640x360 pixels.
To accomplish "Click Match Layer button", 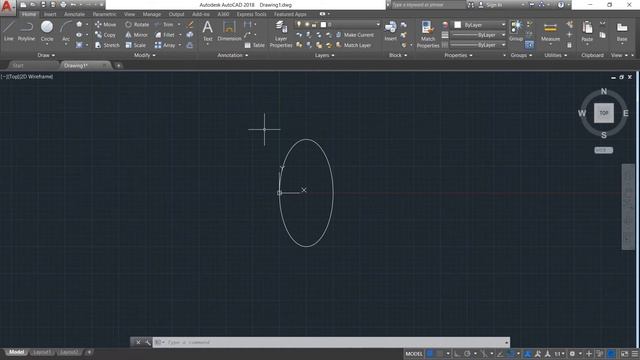I will coord(353,45).
